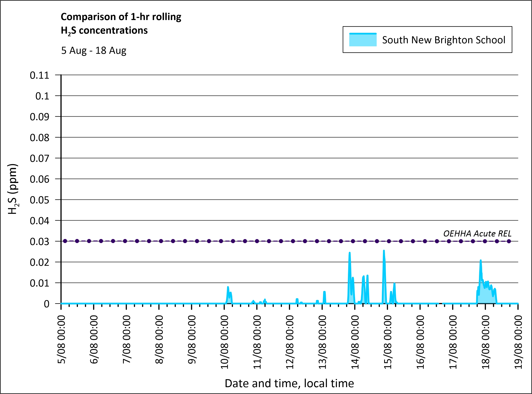Click the '5 Aug - 18 Aug' subtitle
Image resolution: width=532 pixels, height=394 pixels.
(94, 51)
